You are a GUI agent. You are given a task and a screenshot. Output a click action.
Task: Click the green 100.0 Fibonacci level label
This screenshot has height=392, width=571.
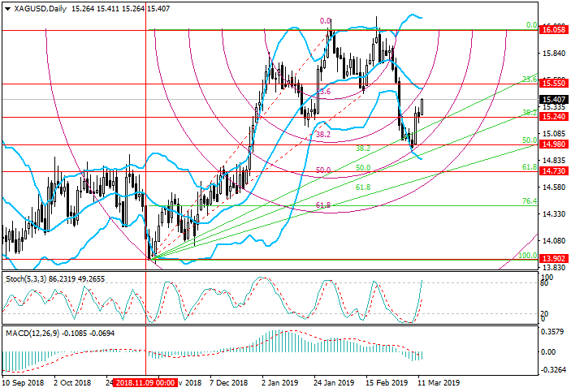[x=527, y=255]
